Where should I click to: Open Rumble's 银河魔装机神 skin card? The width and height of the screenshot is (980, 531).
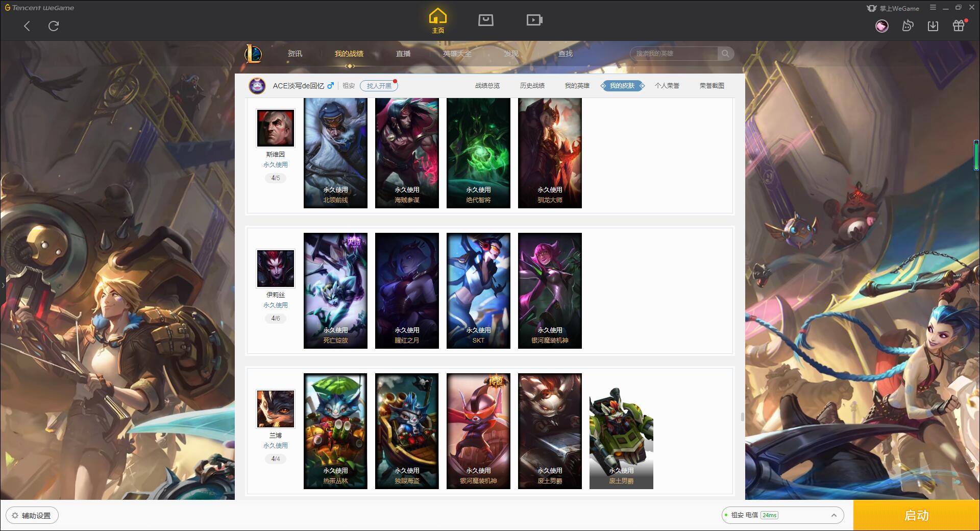click(x=478, y=431)
